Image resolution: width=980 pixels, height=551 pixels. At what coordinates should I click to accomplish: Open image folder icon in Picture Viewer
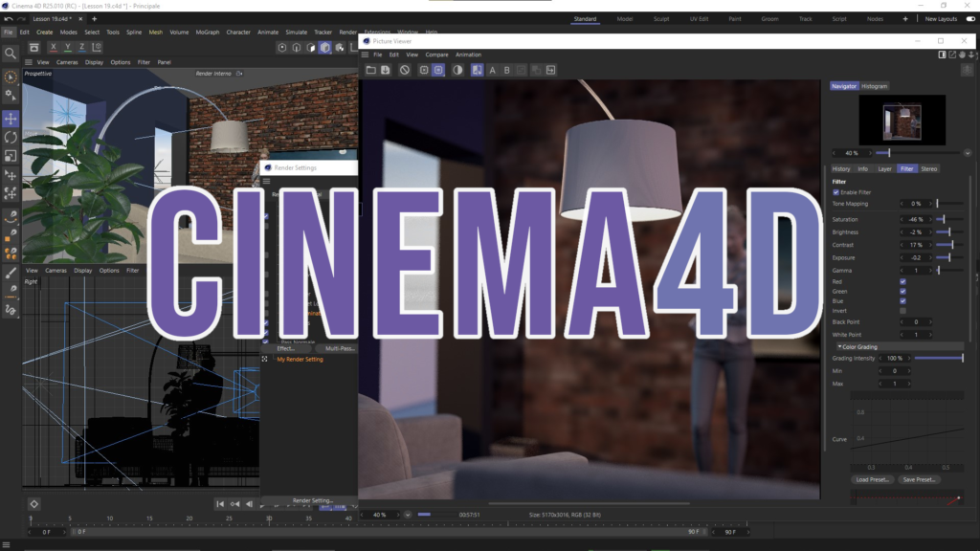[371, 70]
